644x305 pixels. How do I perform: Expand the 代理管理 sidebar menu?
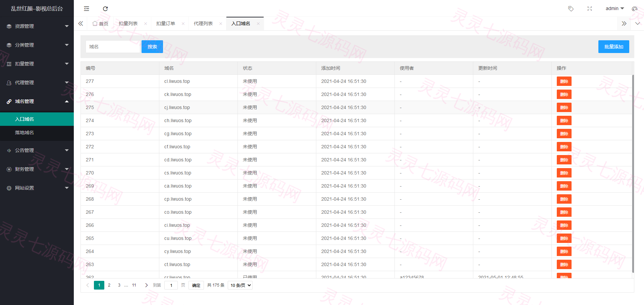[37, 83]
